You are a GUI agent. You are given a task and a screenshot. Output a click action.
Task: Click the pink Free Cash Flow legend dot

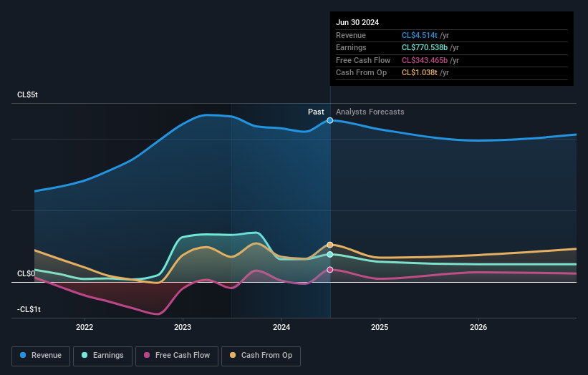(x=147, y=355)
